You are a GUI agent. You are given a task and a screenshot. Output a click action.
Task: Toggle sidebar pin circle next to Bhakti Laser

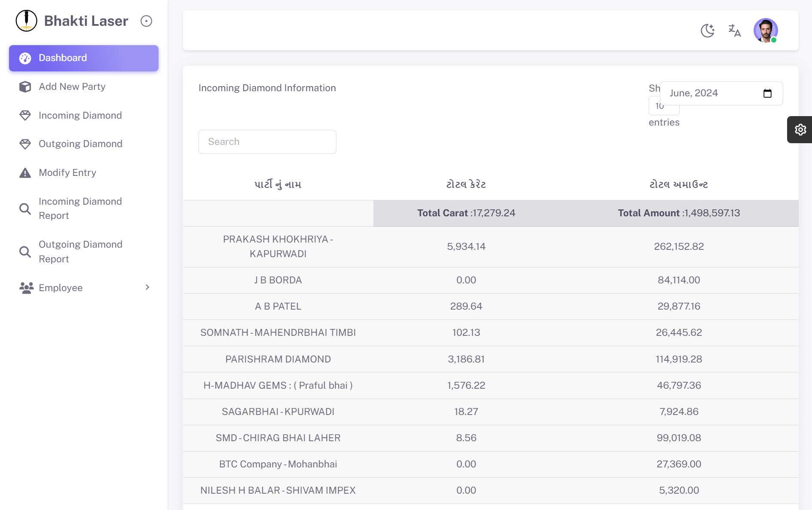pyautogui.click(x=146, y=21)
